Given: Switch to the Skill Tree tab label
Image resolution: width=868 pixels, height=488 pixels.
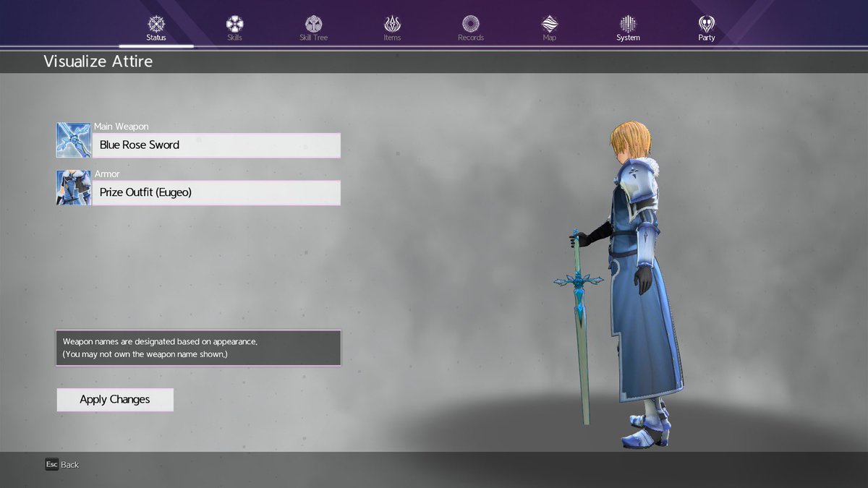Looking at the screenshot, I should point(313,38).
